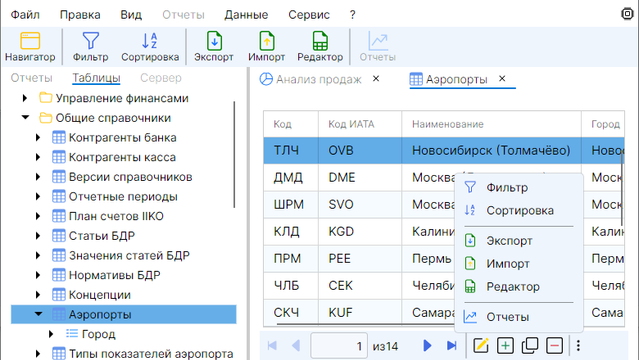The width and height of the screenshot is (639, 360).
Task: Jump to the last page arrow
Action: coord(452,346)
